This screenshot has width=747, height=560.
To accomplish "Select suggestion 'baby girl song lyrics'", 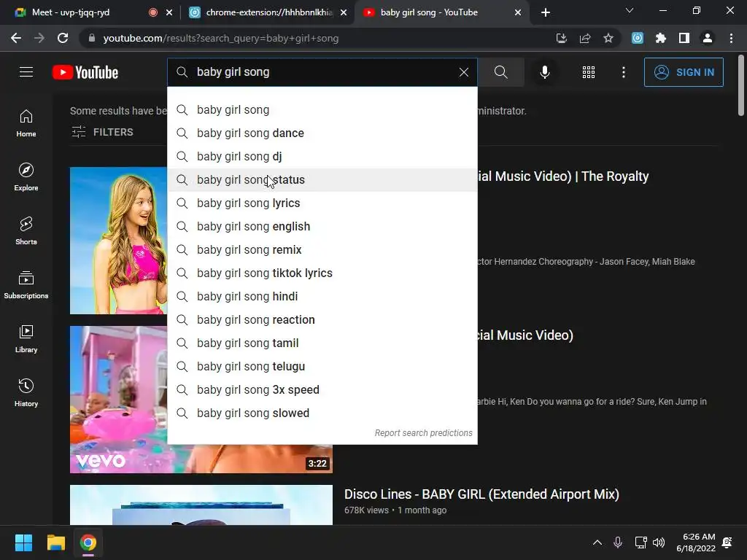I will [x=322, y=203].
